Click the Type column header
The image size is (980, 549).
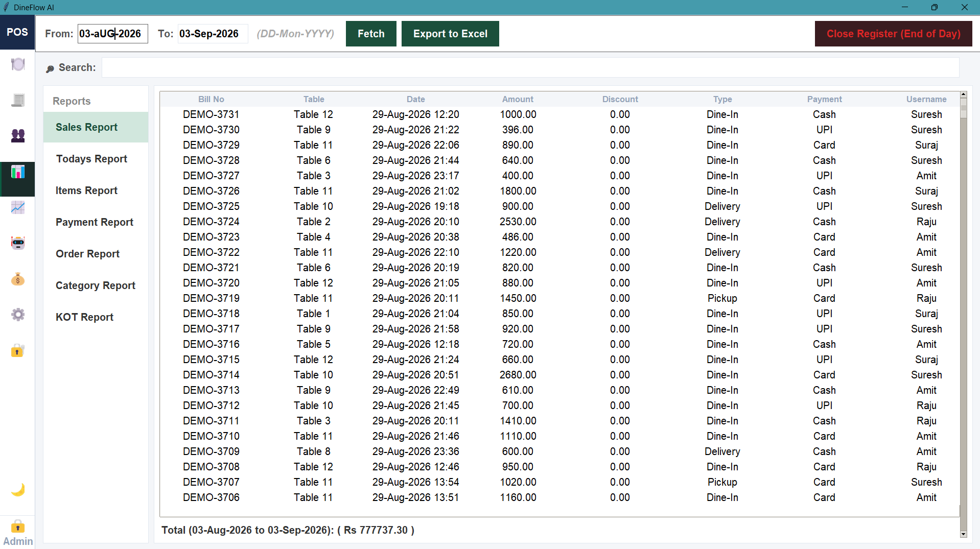coord(722,99)
